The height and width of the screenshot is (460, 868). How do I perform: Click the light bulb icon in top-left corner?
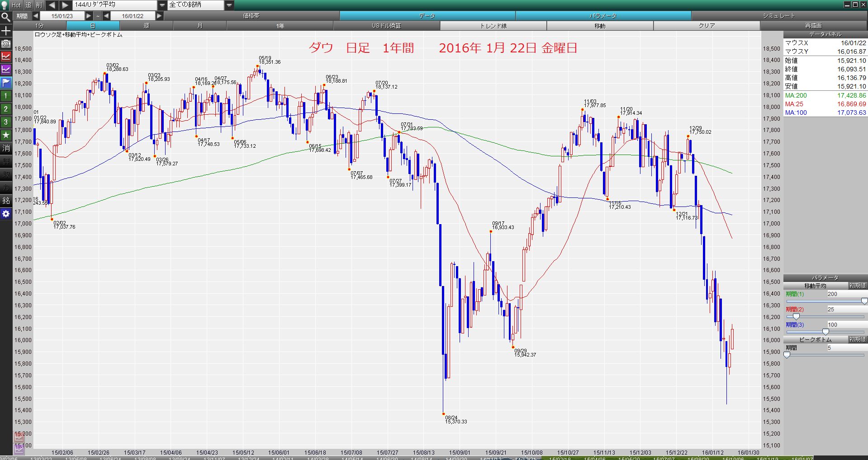5,5
